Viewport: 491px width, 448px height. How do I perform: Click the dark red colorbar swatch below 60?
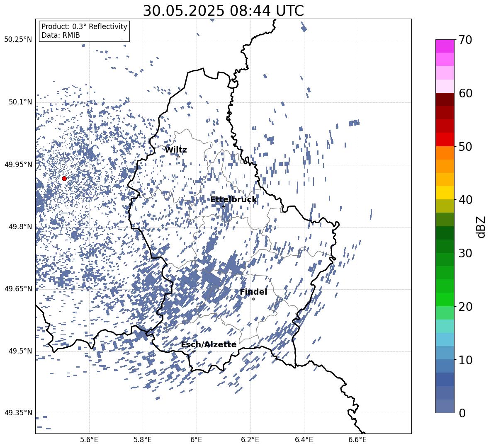click(445, 99)
